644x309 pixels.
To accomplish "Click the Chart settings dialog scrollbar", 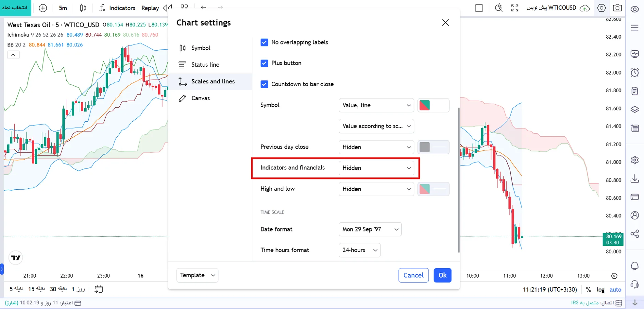I will pos(459,180).
